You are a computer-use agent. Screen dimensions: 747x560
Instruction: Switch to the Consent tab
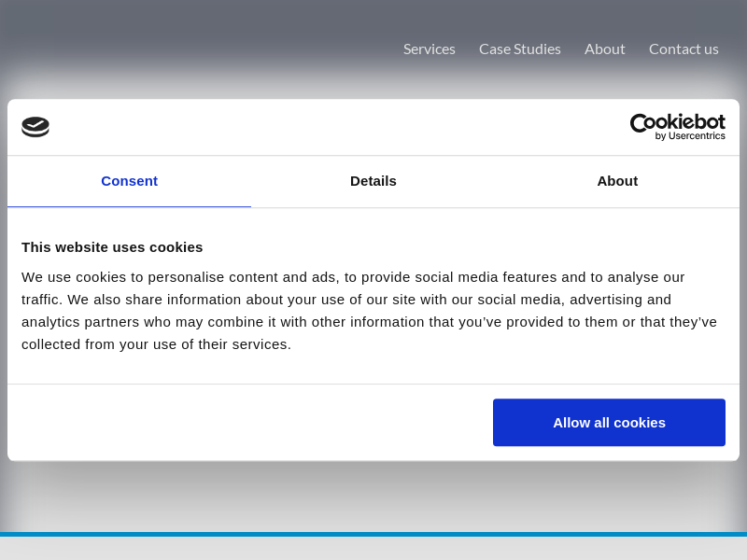(129, 181)
